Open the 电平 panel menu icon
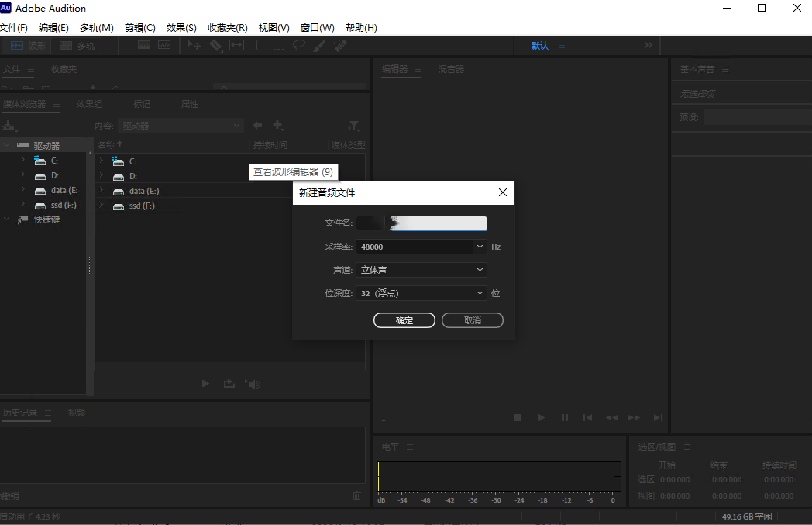Image resolution: width=812 pixels, height=525 pixels. click(x=410, y=447)
